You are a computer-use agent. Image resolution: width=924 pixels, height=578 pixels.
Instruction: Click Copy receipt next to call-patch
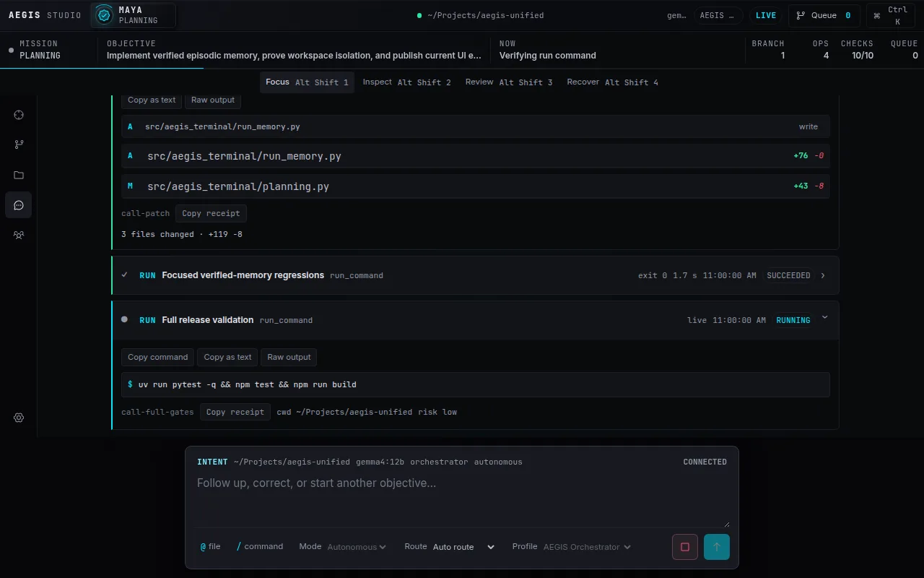tap(212, 213)
